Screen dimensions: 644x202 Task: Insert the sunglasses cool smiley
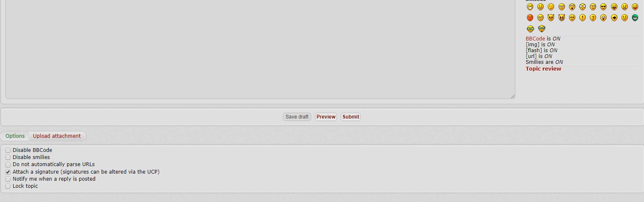[603, 7]
